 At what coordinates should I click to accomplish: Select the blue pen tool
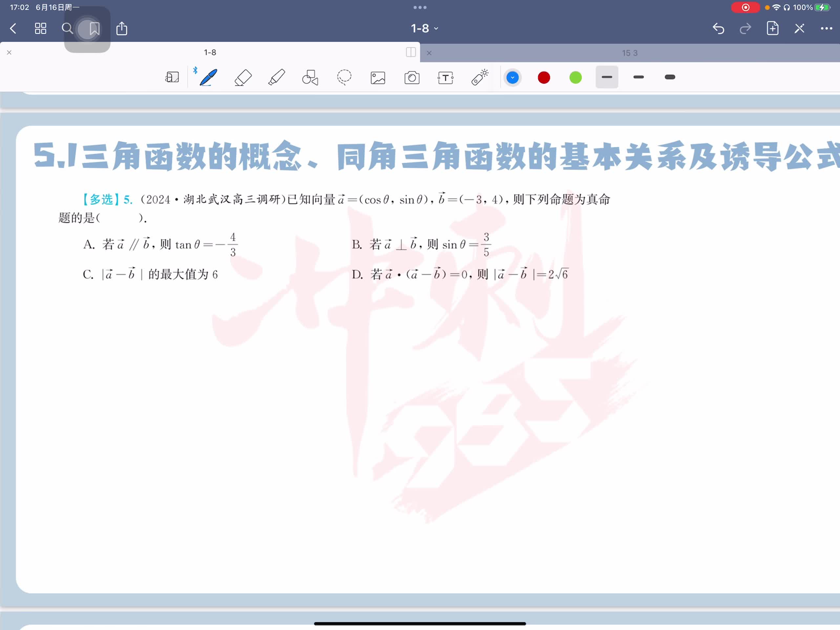pos(208,77)
